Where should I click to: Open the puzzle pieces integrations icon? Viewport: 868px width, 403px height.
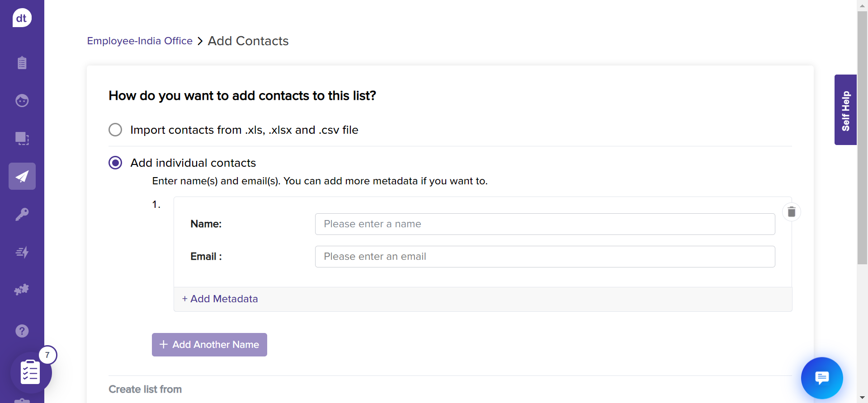(22, 290)
